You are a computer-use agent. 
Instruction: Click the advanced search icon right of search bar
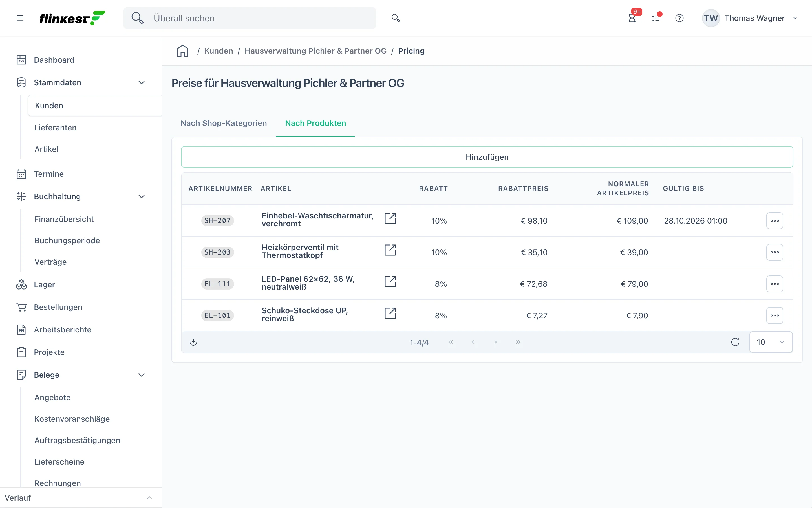coord(396,18)
